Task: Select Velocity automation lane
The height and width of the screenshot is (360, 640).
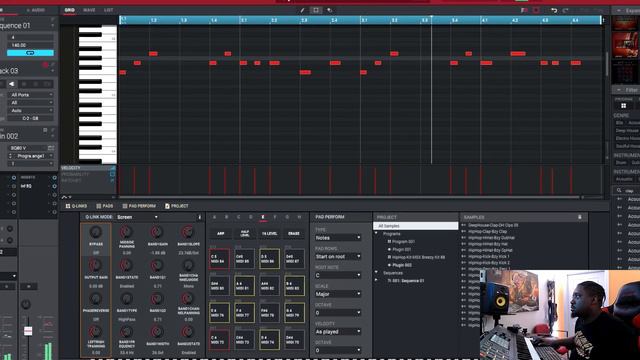Action: (88, 168)
